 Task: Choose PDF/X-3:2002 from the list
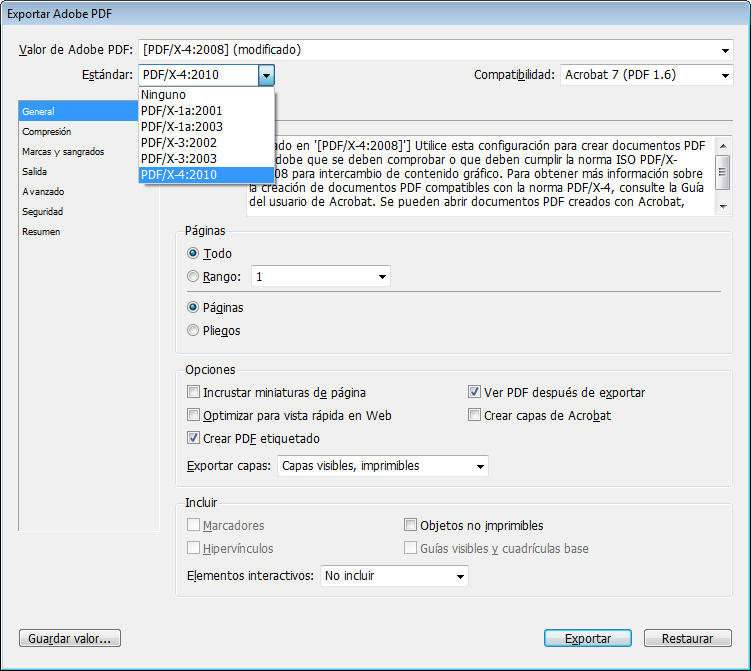click(206, 143)
